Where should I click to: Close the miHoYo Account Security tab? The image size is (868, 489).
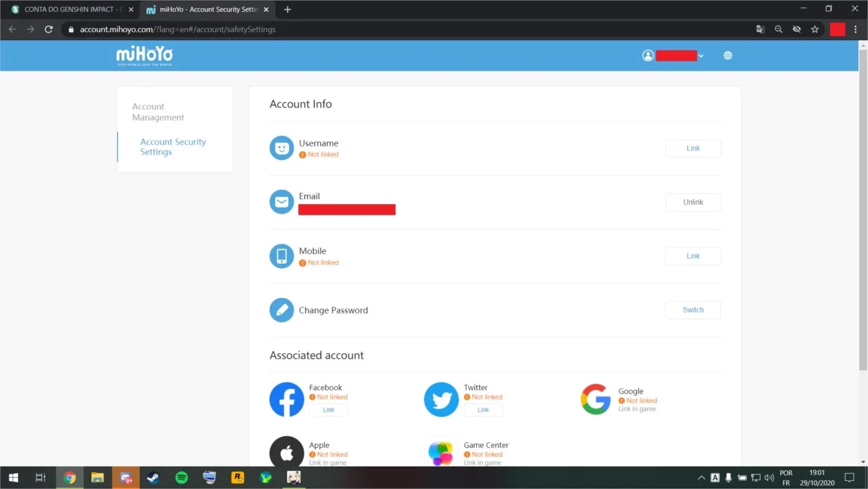(266, 9)
